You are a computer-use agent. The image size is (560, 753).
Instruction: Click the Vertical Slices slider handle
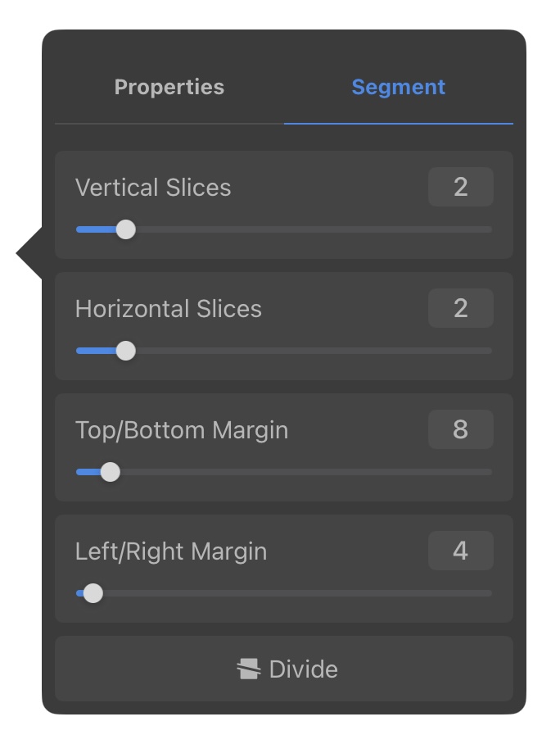[x=126, y=229]
